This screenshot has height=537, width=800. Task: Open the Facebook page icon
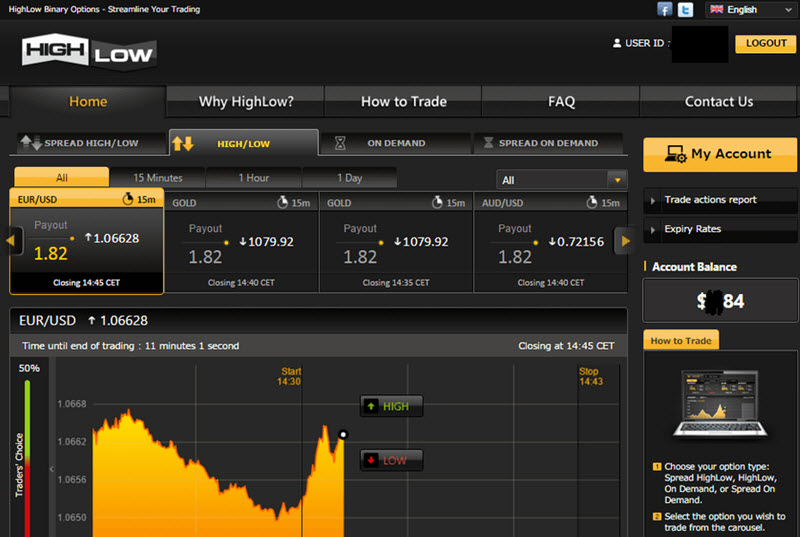[664, 9]
